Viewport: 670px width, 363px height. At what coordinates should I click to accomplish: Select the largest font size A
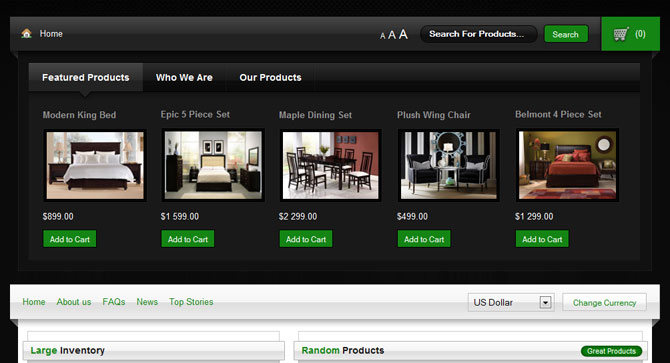[x=403, y=34]
